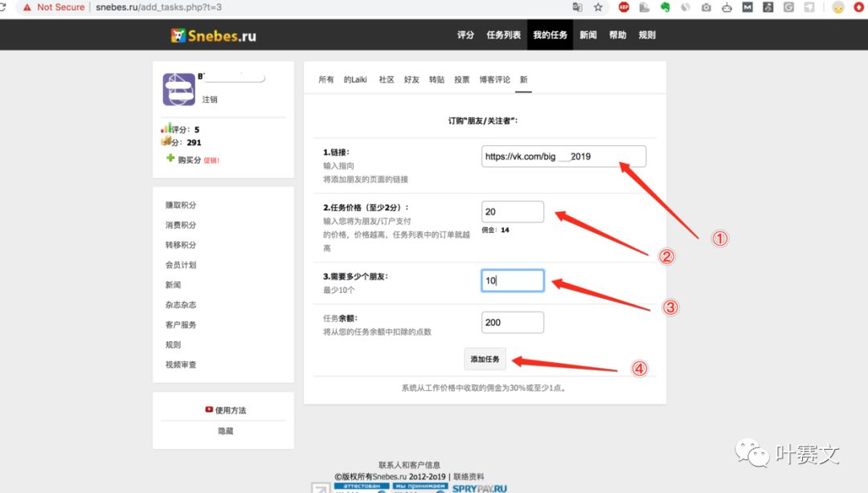Click the 任务价格 input showing 20
Viewport: 868px width, 493px height.
(513, 211)
